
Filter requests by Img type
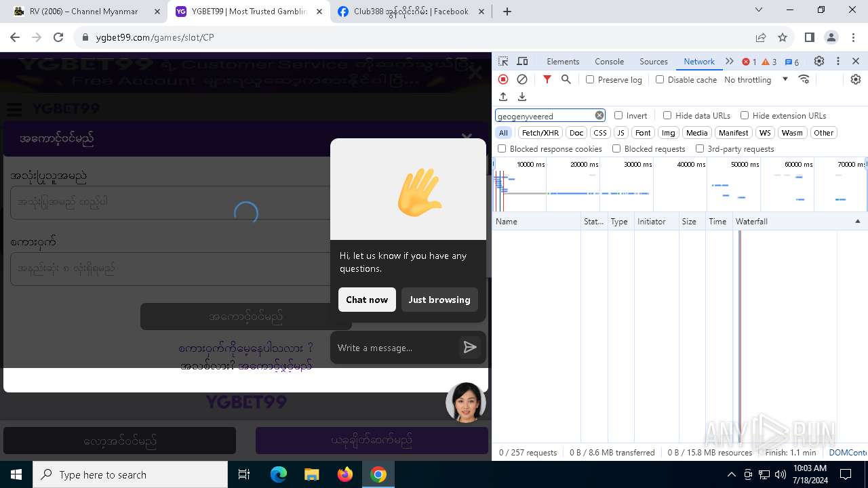point(668,133)
